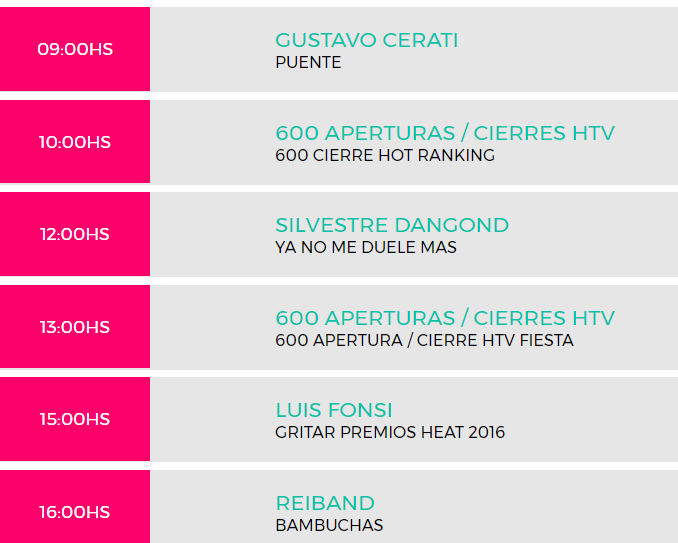The height and width of the screenshot is (543, 678).
Task: Open the 10:00 600 Aperturas / Cierres HTV title
Action: click(444, 133)
